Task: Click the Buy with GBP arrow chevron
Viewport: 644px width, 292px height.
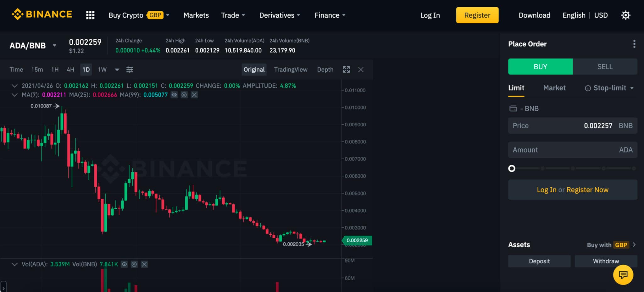Action: pos(634,245)
